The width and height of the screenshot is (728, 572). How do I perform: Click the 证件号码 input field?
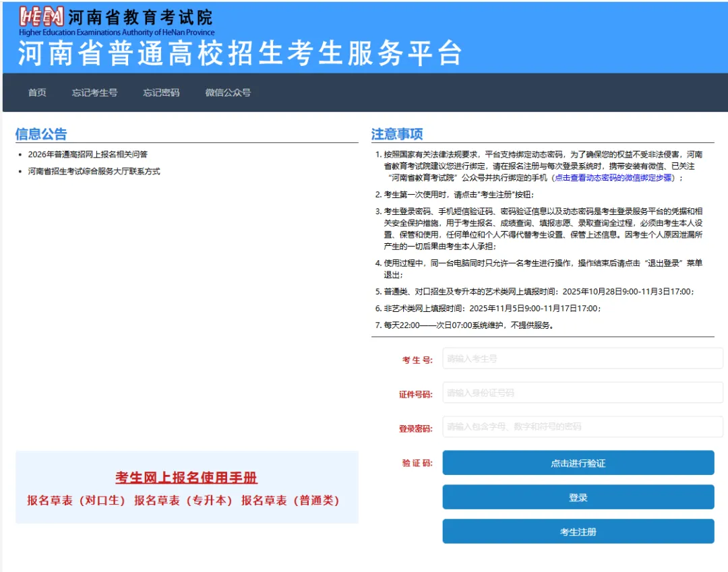pos(582,393)
